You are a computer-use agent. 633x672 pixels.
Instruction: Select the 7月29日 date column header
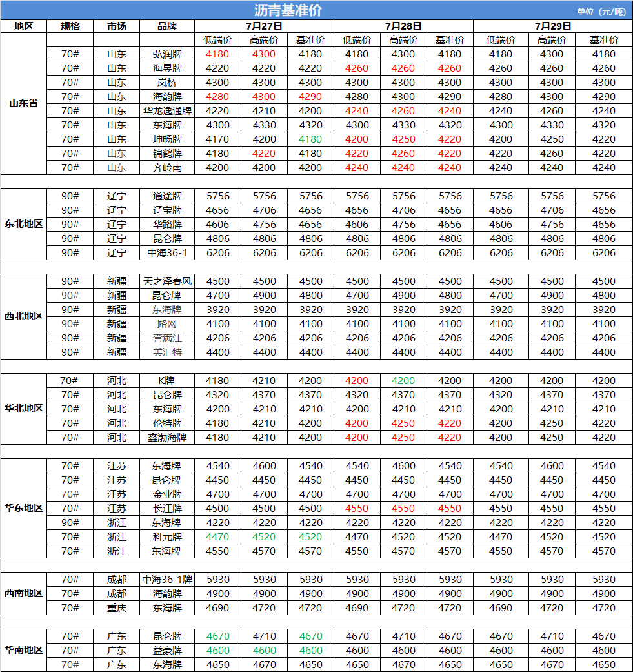coord(553,26)
